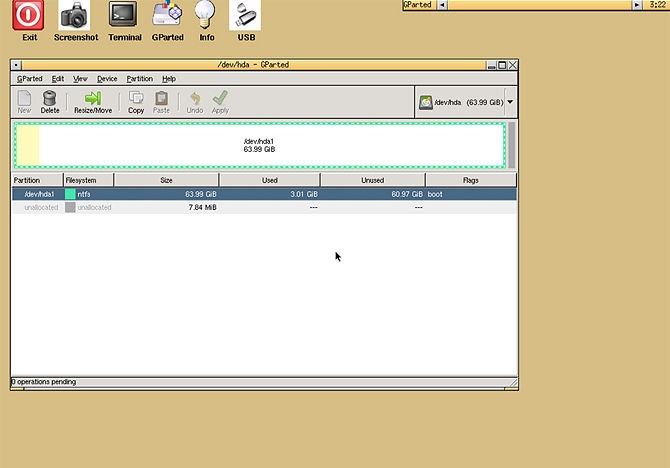
Task: Open the USB desktop icon
Action: pyautogui.click(x=246, y=17)
